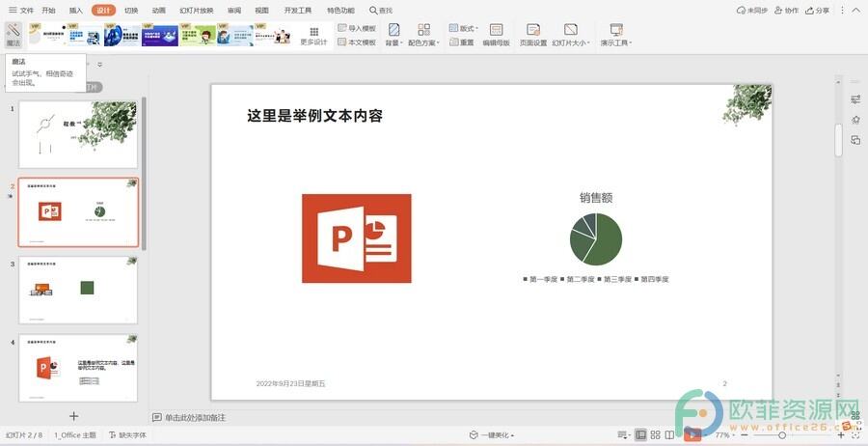The height and width of the screenshot is (446, 868).
Task: Click the 导入模板 (Import template) button
Action: coord(356,29)
